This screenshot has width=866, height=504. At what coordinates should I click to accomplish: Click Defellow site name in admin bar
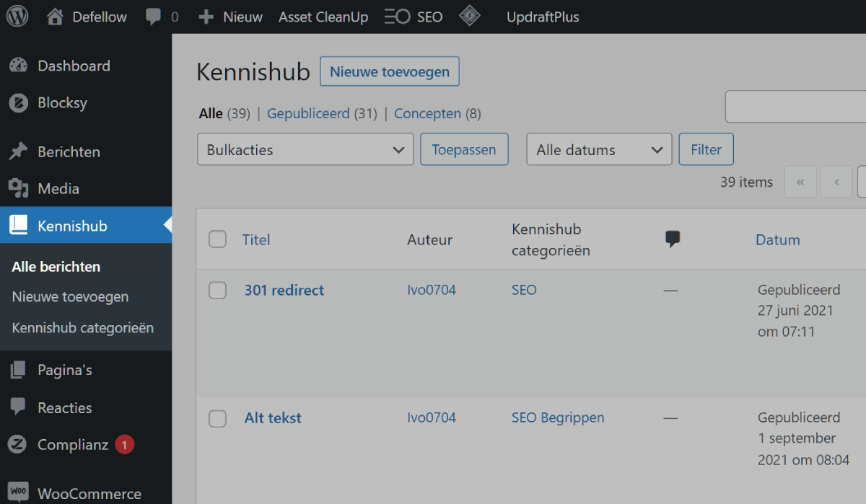click(x=100, y=17)
